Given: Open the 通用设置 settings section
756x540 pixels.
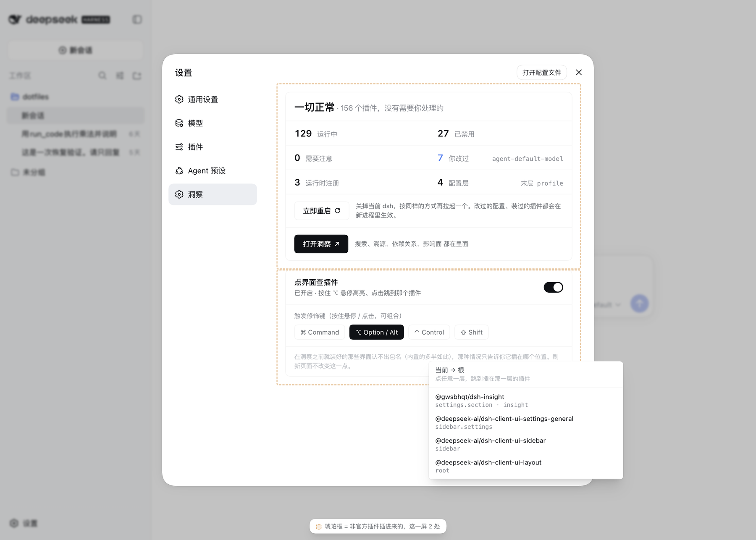Looking at the screenshot, I should point(213,100).
